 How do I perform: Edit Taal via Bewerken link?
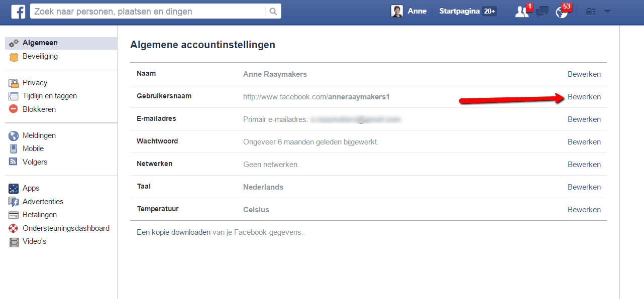coord(584,187)
